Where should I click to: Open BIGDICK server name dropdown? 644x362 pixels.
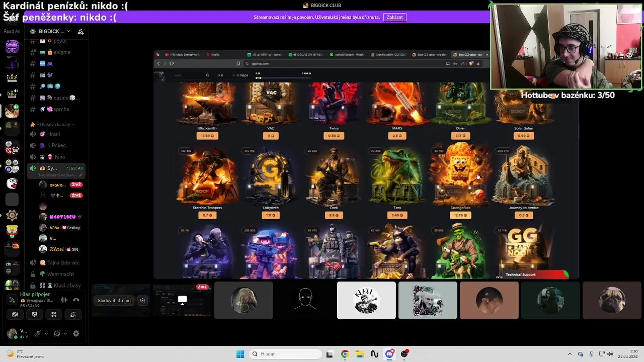click(x=55, y=31)
